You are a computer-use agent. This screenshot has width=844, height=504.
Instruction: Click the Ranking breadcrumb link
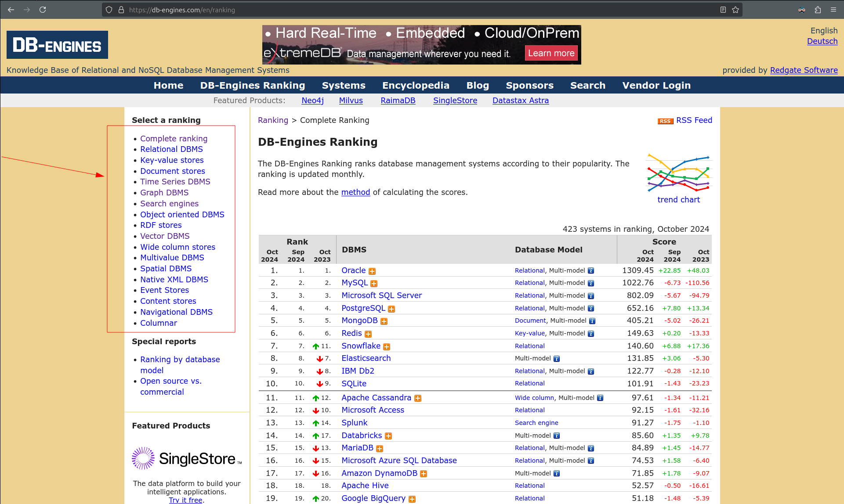(273, 120)
